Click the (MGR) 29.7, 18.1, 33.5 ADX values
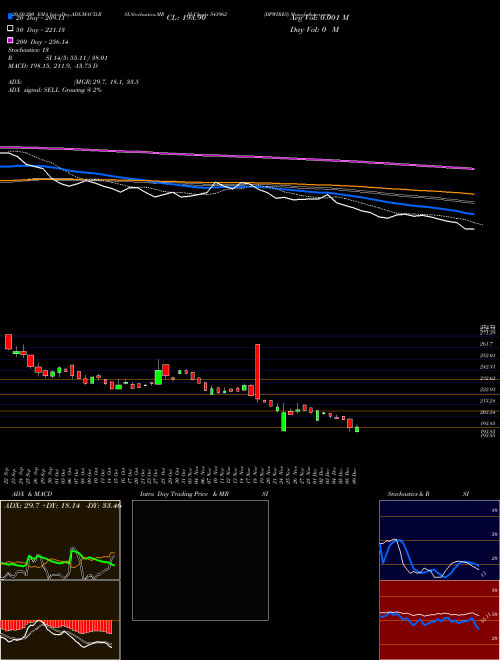Image resolution: width=500 pixels, height=660 pixels. (x=106, y=82)
